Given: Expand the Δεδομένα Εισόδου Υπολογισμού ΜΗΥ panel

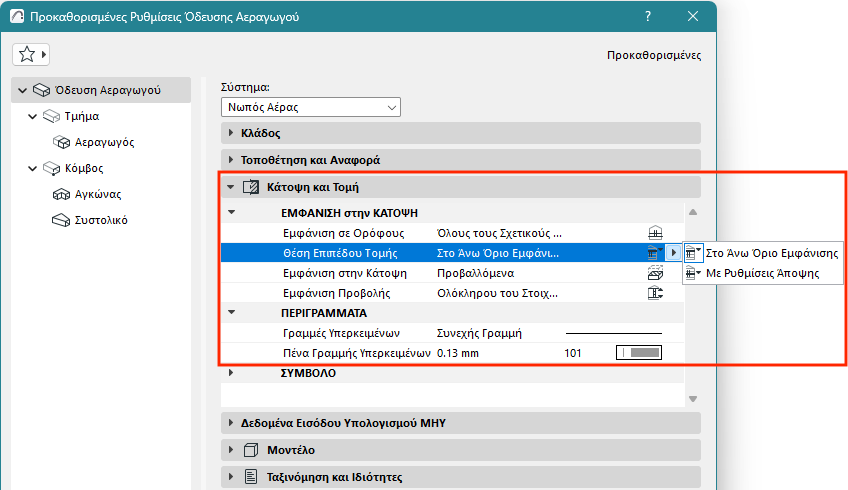Looking at the screenshot, I should 231,423.
